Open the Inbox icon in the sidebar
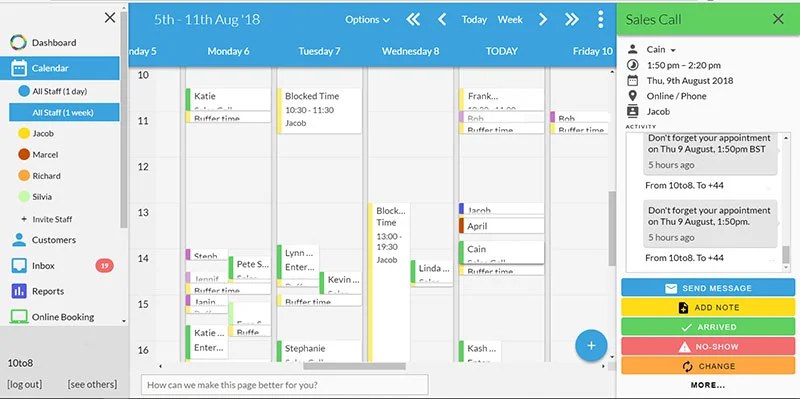This screenshot has height=399, width=800. click(19, 266)
